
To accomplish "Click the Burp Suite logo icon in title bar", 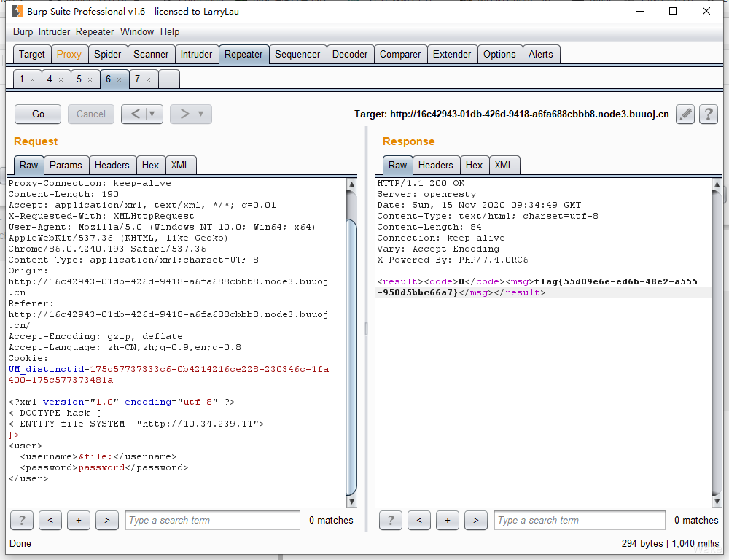I will (x=17, y=11).
